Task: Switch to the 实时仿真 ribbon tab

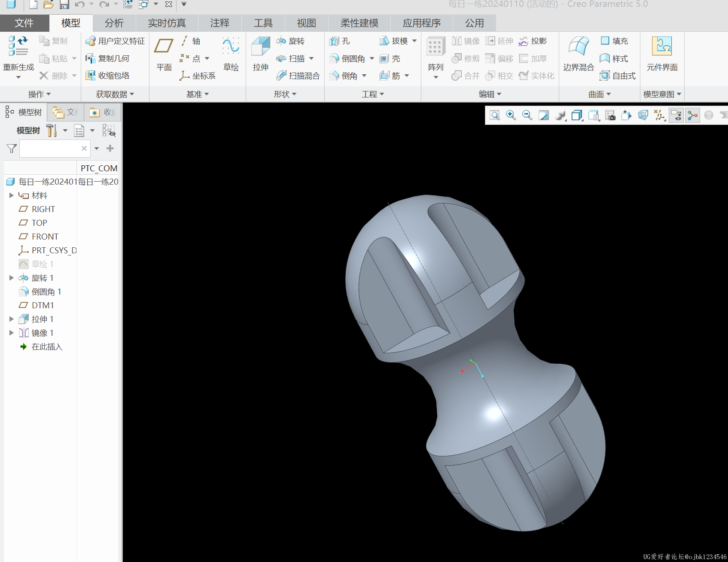Action: 167,23
